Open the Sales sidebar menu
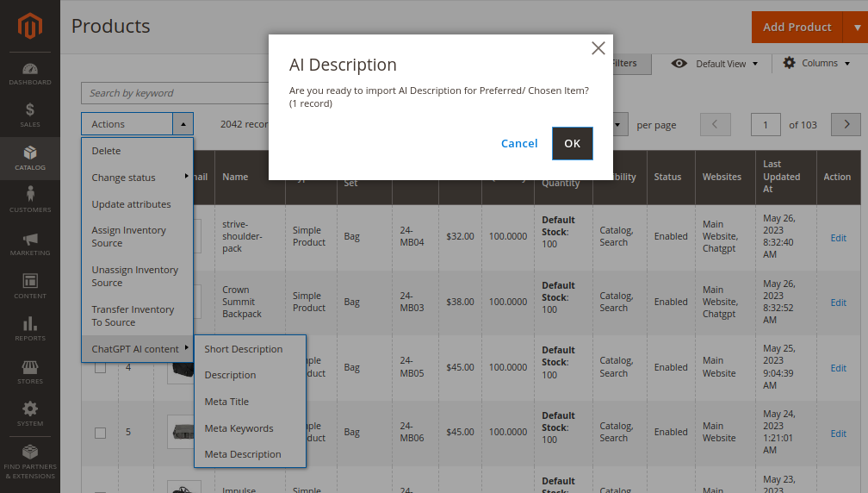Image resolution: width=868 pixels, height=493 pixels. tap(30, 115)
